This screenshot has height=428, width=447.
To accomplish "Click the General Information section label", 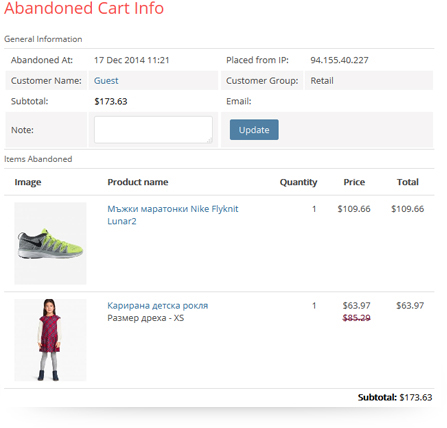I will pyautogui.click(x=43, y=39).
